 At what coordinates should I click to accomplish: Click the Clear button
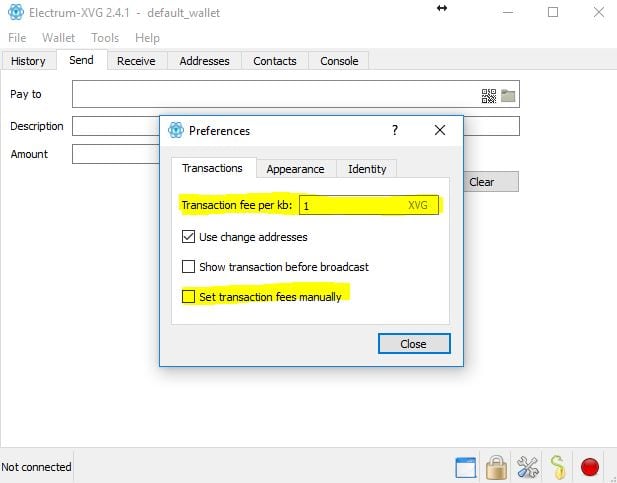coord(482,182)
